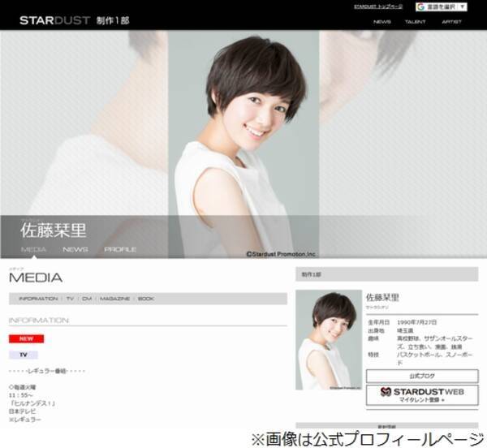Open the STARDUST top page link

pos(378,6)
